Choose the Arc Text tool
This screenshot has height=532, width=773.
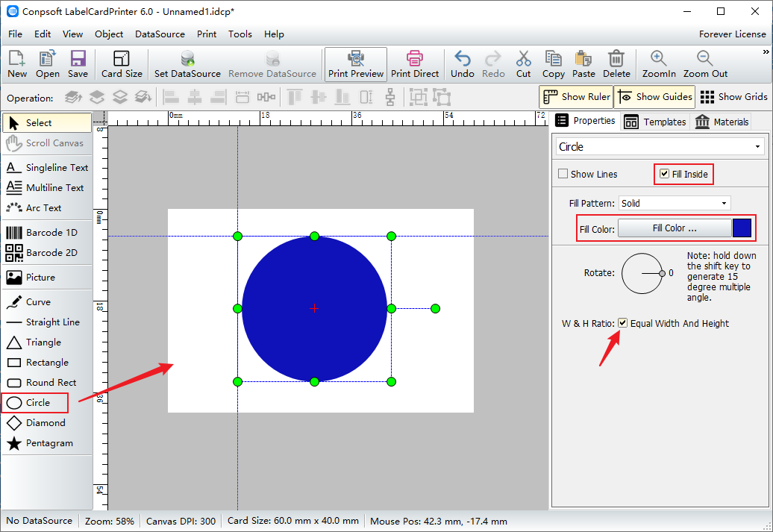pyautogui.click(x=47, y=208)
